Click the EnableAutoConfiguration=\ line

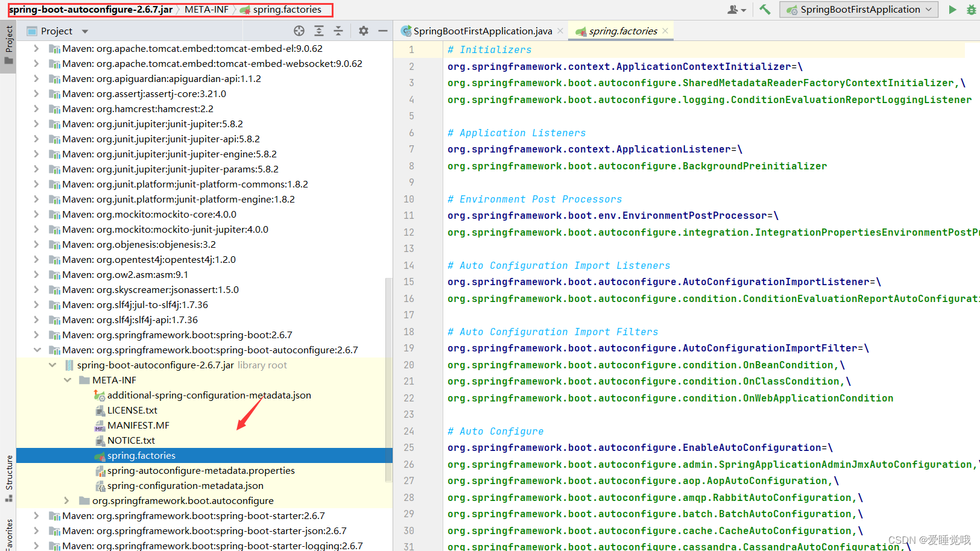(640, 447)
